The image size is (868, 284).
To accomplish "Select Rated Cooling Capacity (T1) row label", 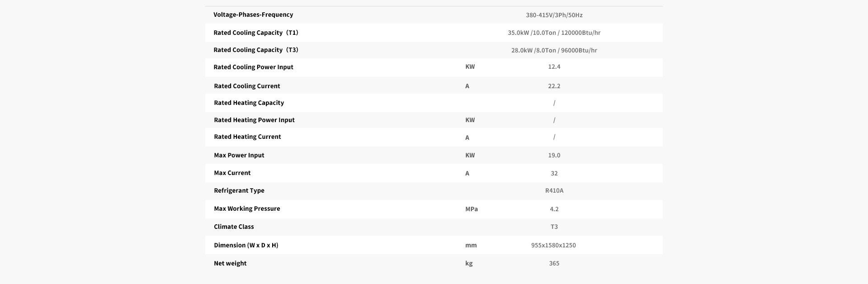I will [256, 33].
